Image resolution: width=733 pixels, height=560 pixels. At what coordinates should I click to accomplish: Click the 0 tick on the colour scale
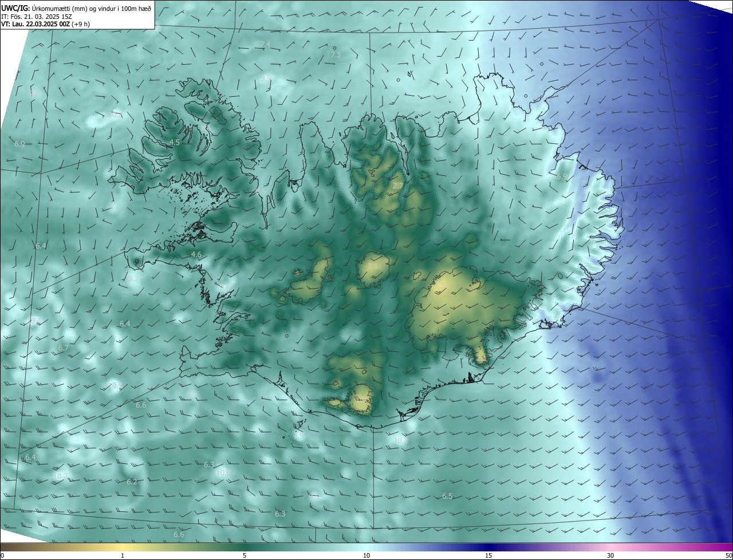(2, 555)
